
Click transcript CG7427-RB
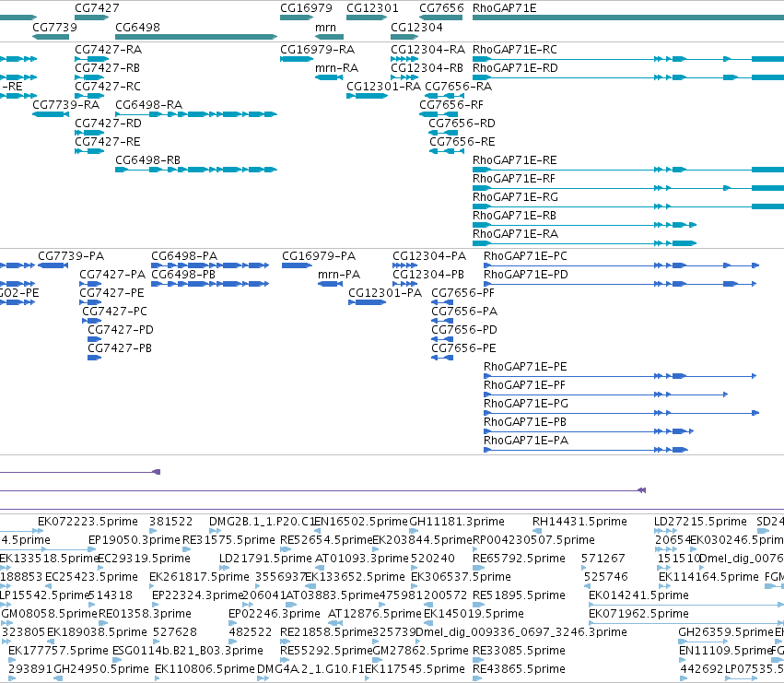[x=89, y=77]
